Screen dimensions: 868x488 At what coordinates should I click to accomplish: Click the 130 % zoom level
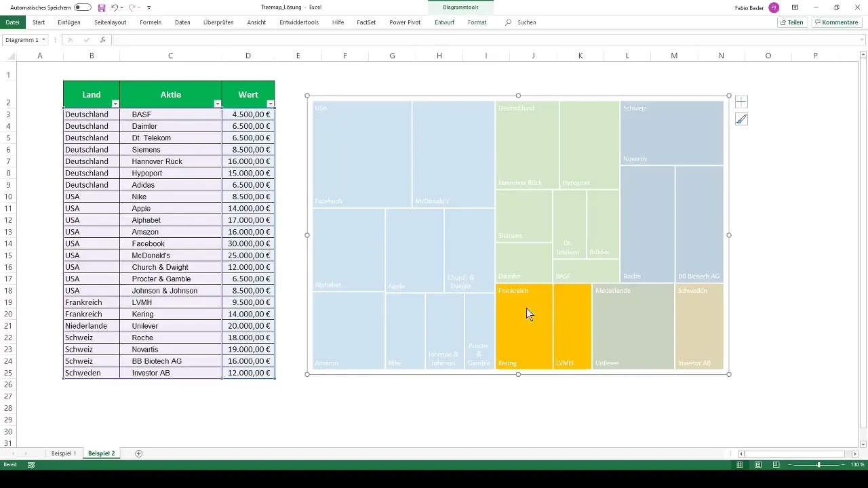coord(858,465)
